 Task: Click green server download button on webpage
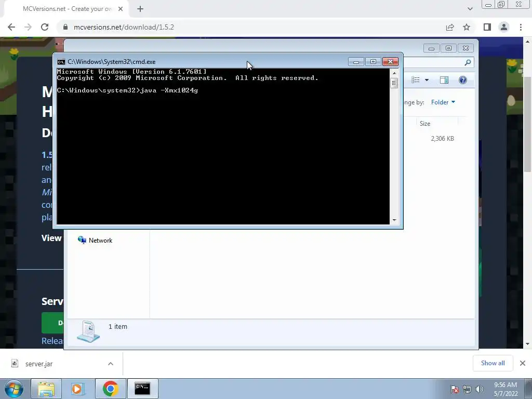(x=53, y=323)
